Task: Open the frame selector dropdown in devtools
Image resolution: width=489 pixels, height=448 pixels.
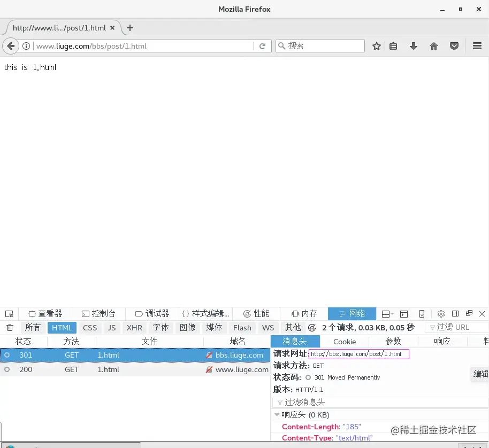Action: point(388,314)
